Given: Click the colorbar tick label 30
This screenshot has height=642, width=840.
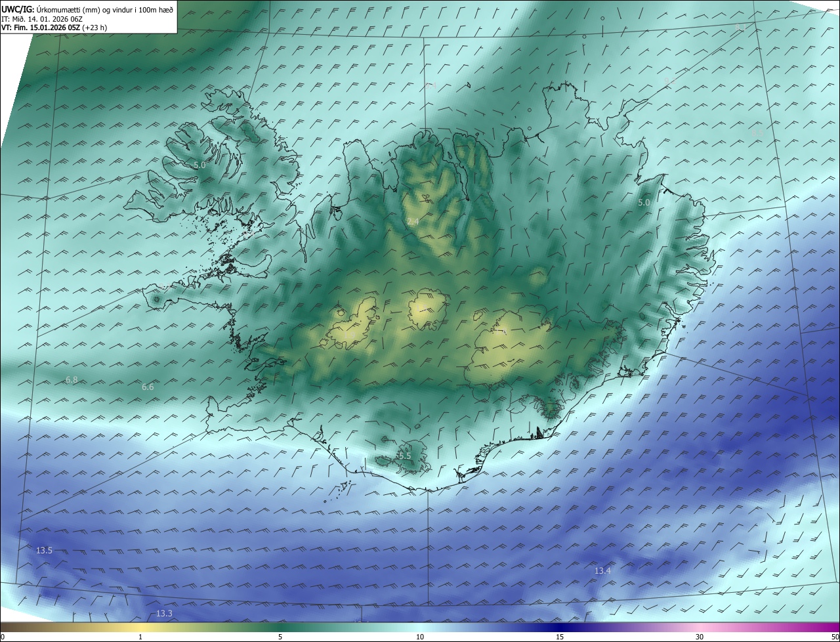Looking at the screenshot, I should (x=700, y=637).
